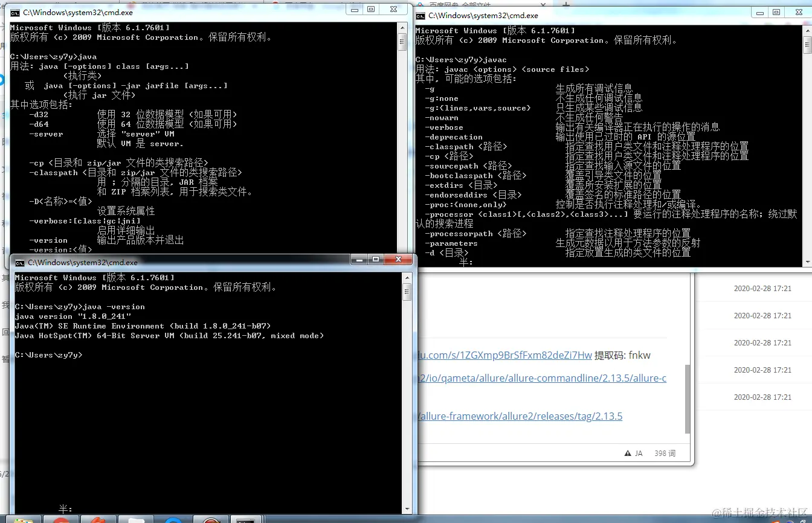Click the 'C:\Users\zy7y>javac' command line
Viewport: 812px width, 523px height.
tap(461, 60)
